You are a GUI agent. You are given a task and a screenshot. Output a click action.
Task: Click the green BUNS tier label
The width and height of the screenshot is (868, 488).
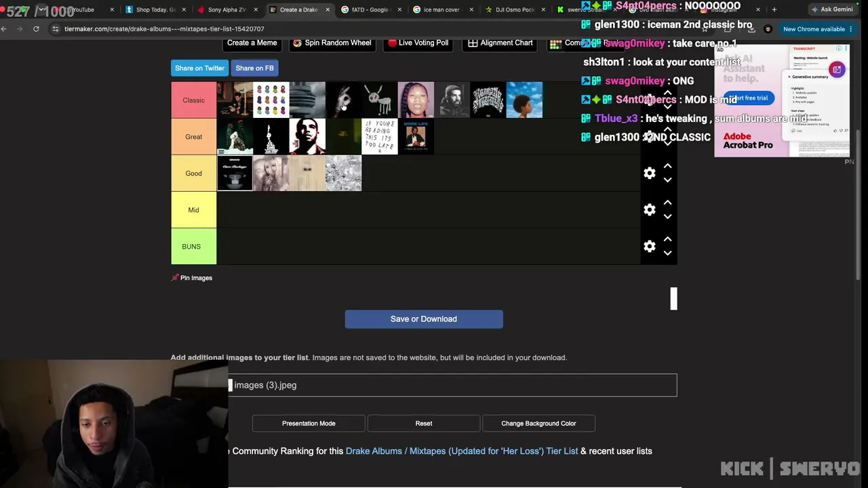click(194, 247)
